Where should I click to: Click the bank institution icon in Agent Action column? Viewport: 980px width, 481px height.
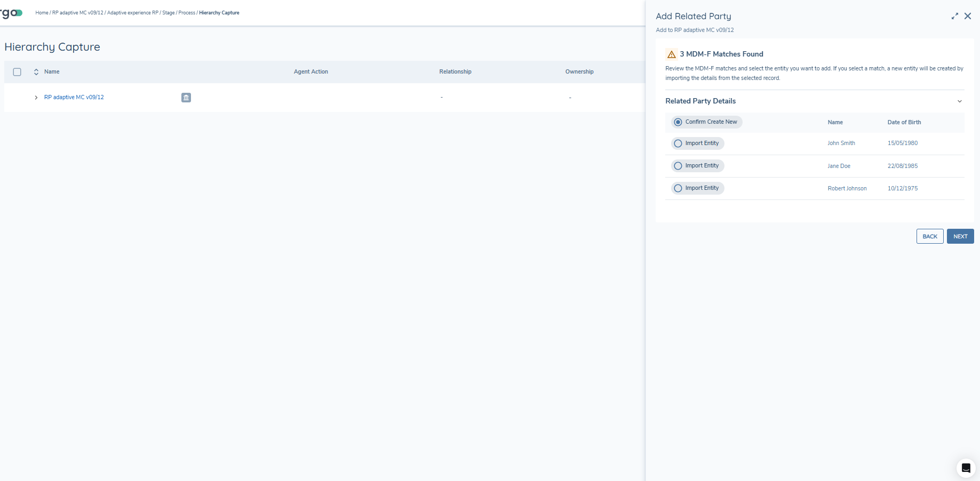[x=186, y=98]
